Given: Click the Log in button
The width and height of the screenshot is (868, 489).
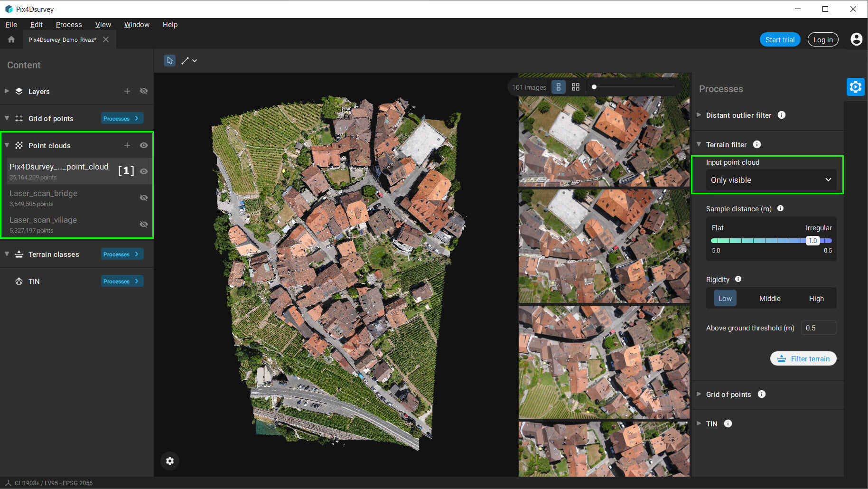Looking at the screenshot, I should [823, 40].
